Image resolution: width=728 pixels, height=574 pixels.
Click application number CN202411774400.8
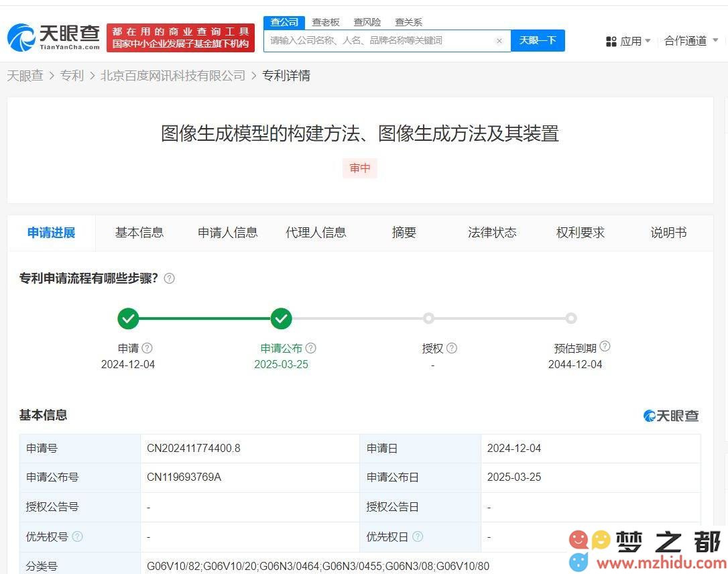tap(194, 448)
